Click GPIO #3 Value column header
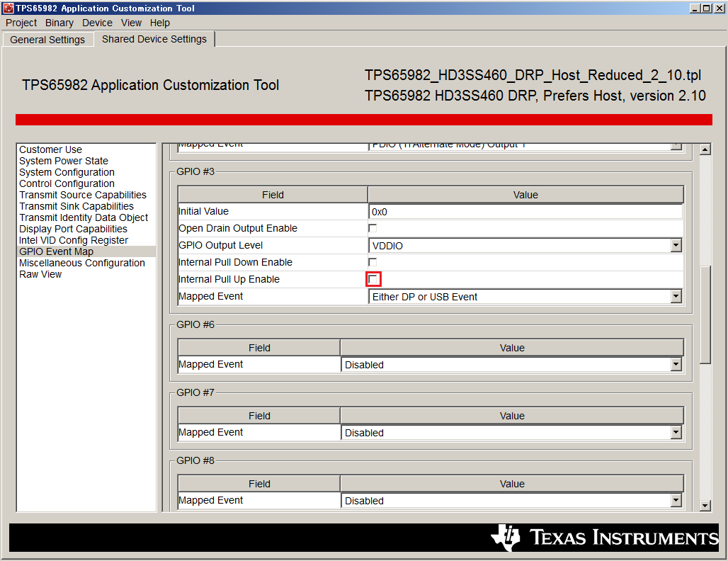Image resolution: width=728 pixels, height=561 pixels. (x=525, y=195)
